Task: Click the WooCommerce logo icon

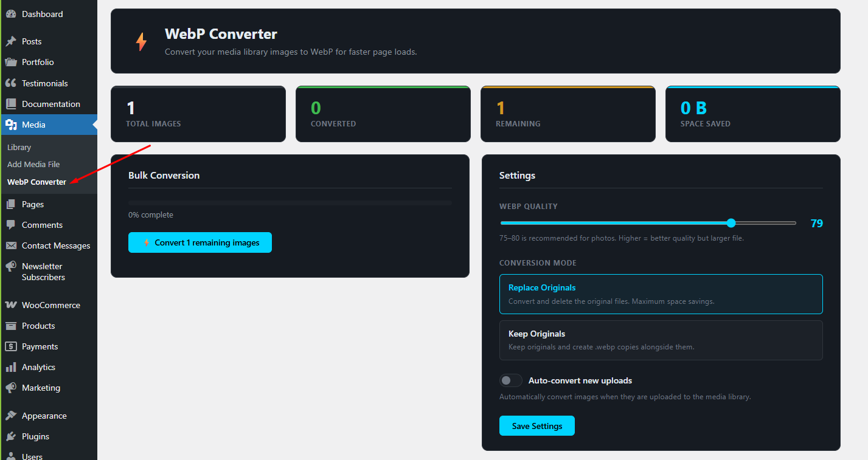Action: [x=11, y=305]
